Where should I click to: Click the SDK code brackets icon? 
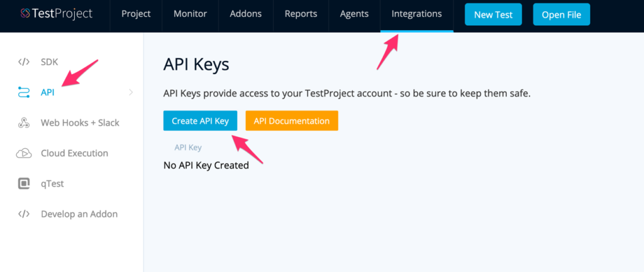click(24, 62)
